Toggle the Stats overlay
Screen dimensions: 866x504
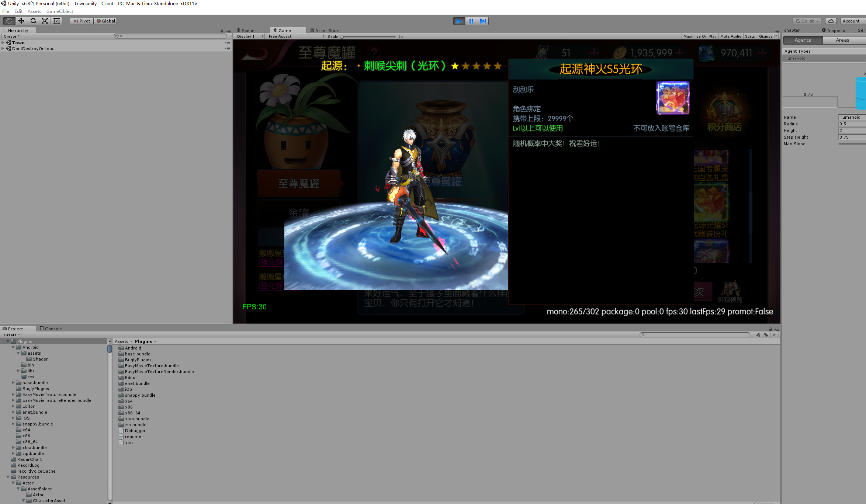point(749,37)
